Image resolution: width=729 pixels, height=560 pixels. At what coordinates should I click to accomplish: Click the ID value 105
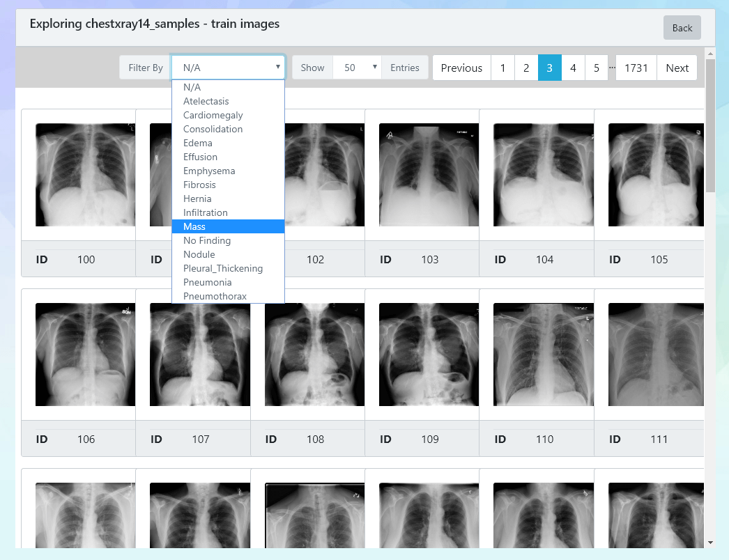coord(659,260)
